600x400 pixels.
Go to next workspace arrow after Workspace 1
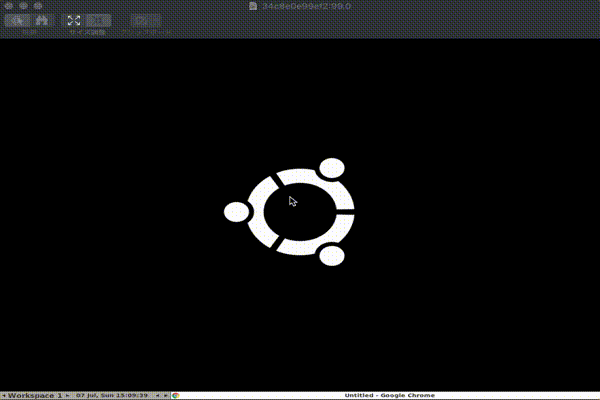67,395
